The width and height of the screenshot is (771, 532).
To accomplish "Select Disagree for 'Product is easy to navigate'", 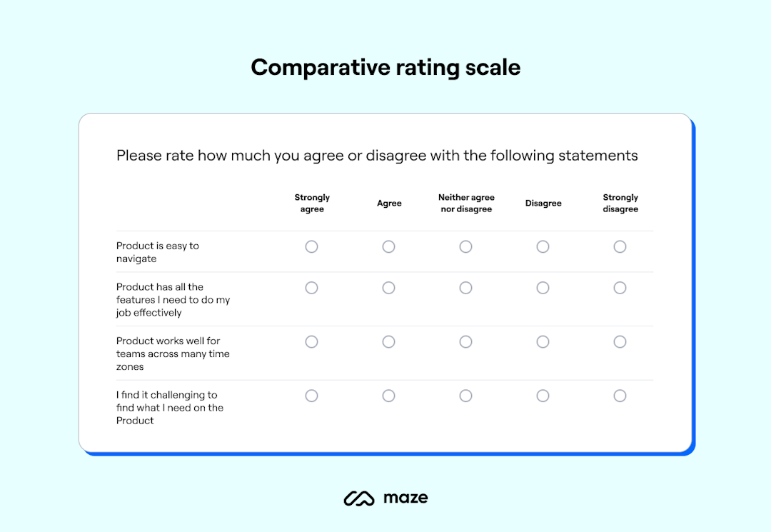I will [x=543, y=246].
